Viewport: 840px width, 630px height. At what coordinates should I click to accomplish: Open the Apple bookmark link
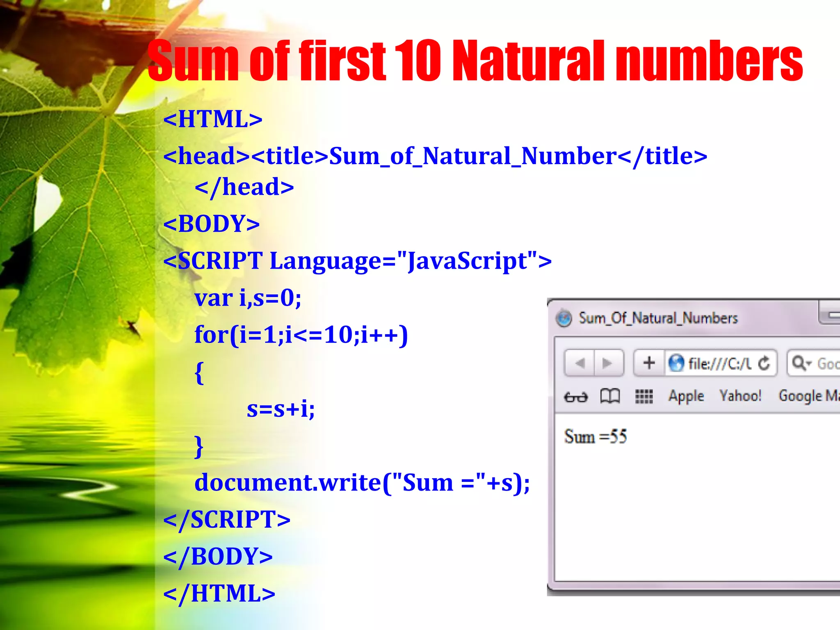pos(686,396)
